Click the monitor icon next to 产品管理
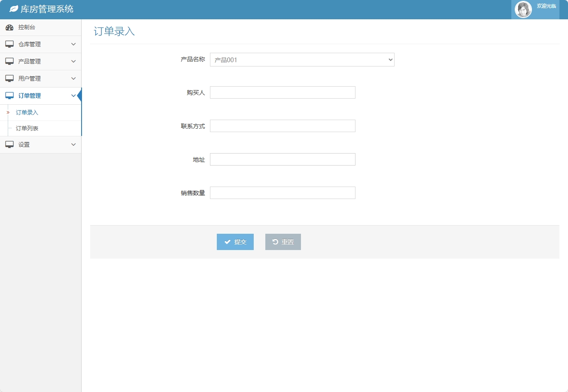Viewport: 568px width, 392px height. pyautogui.click(x=9, y=61)
